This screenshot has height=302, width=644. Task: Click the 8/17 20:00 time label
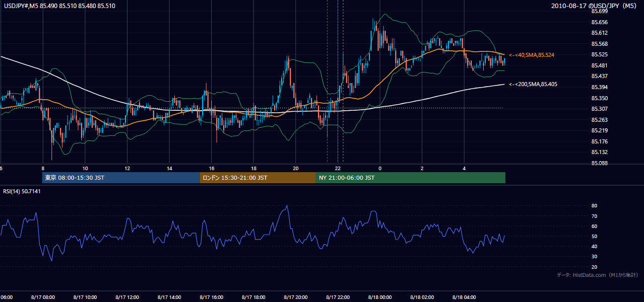[x=296, y=297]
